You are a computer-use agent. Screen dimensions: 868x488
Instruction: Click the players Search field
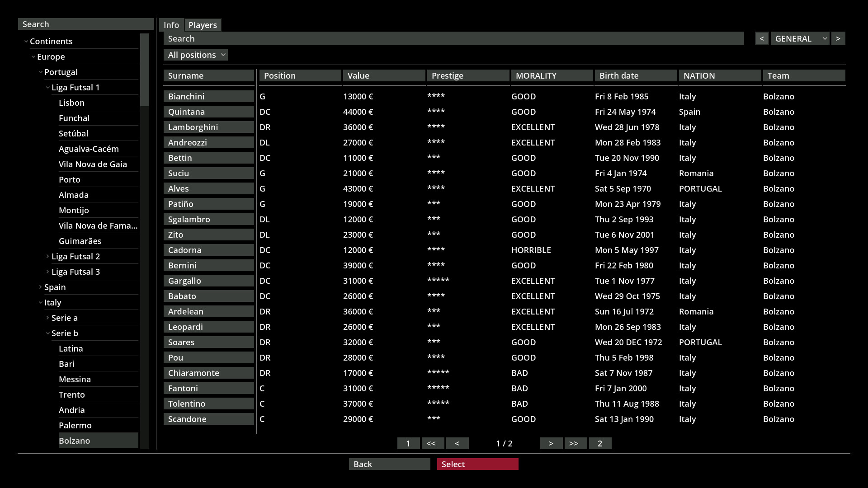click(453, 38)
